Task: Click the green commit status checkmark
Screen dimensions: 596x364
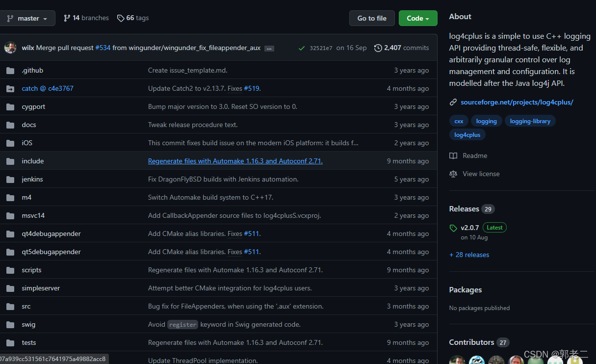Action: (301, 48)
